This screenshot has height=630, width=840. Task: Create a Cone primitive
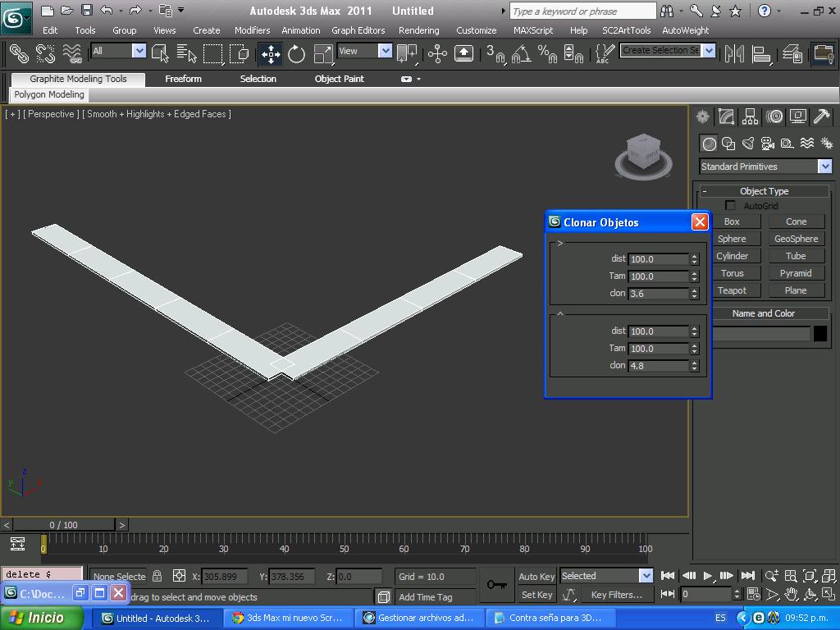(x=796, y=221)
